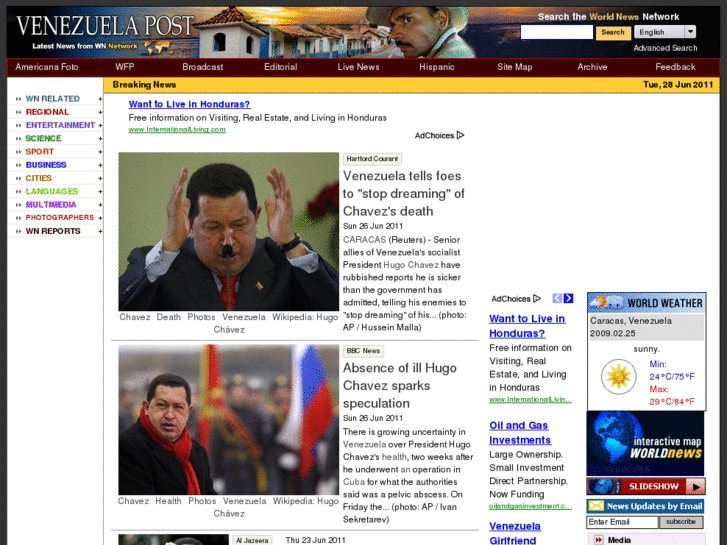This screenshot has height=545, width=727.
Task: Click the Hugo Chavez link in the first article
Action: click(411, 265)
